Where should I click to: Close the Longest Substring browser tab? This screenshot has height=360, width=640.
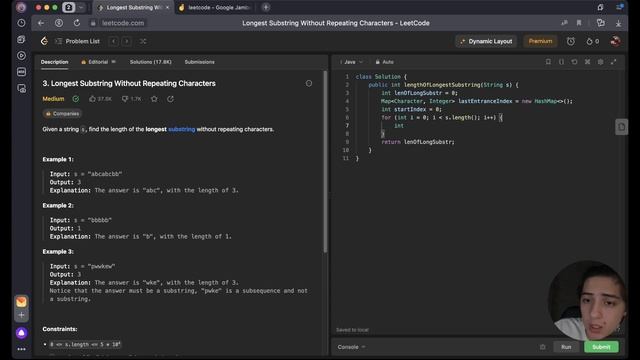click(x=167, y=7)
